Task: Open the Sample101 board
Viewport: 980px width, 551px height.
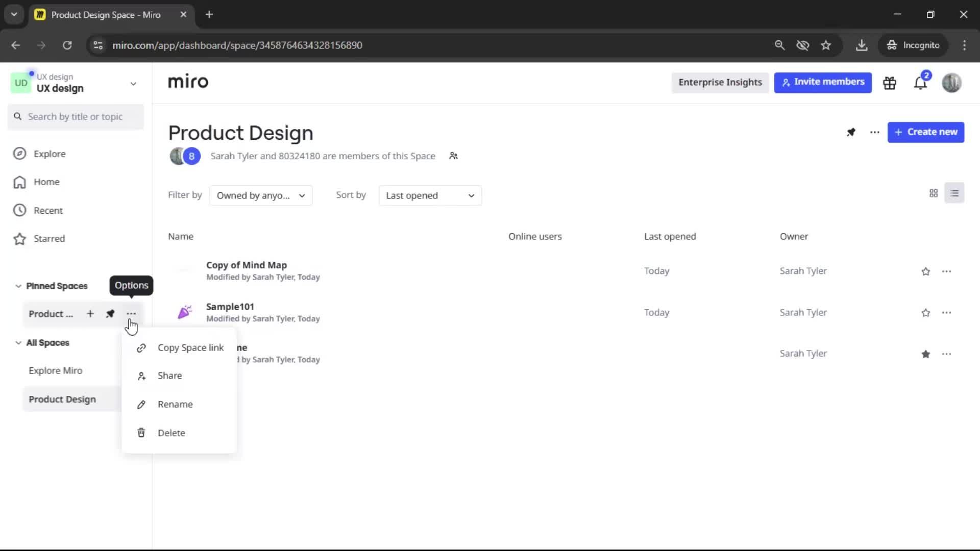Action: point(230,307)
